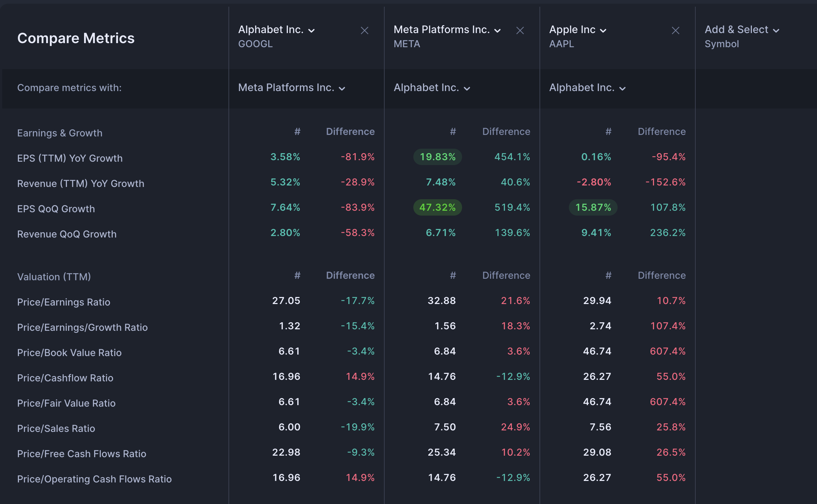The image size is (817, 504).
Task: Click Apple's 107.4% PEG difference value
Action: pos(668,326)
